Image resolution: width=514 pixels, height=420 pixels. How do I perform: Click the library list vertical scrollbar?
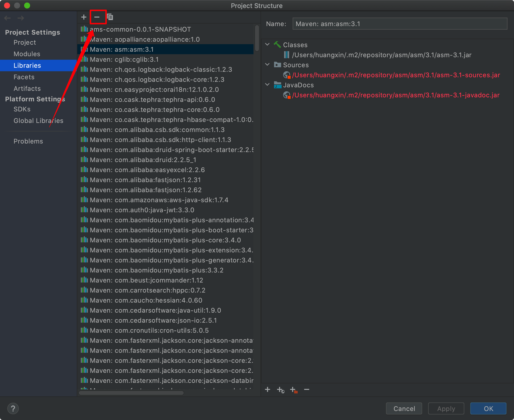pyautogui.click(x=257, y=38)
